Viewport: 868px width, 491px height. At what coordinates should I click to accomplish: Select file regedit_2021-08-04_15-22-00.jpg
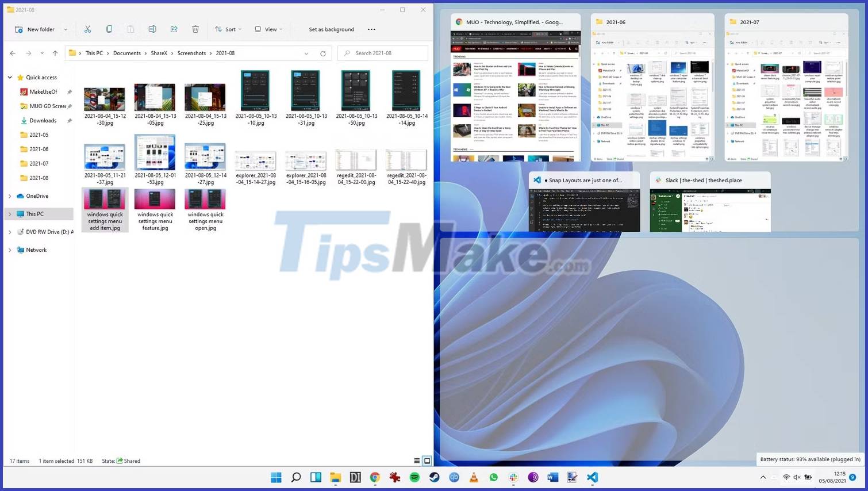[x=356, y=167]
